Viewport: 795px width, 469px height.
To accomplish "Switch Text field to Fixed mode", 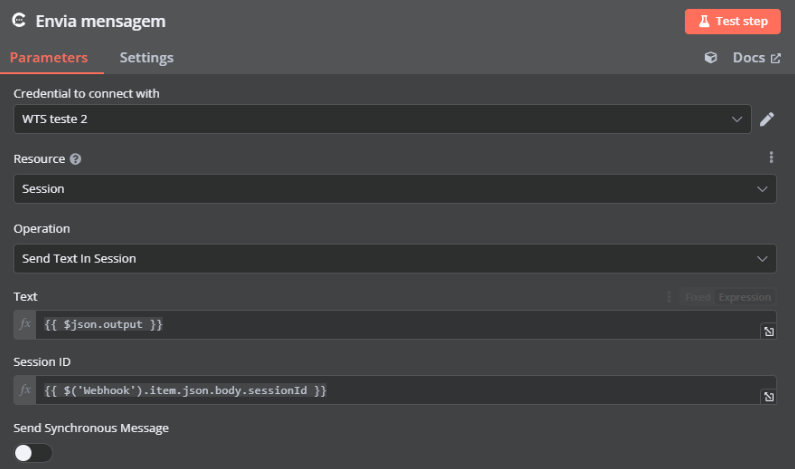I will (x=697, y=297).
